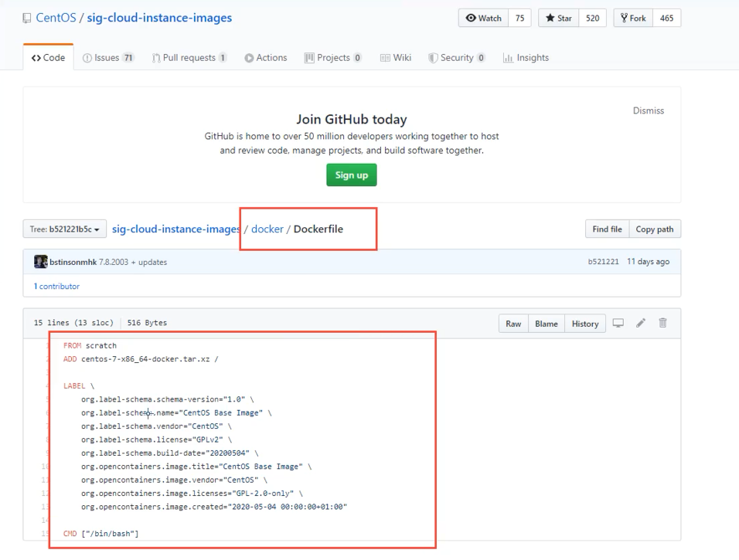The image size is (739, 560).
Task: Switch to the Wiki tab
Action: coord(396,57)
